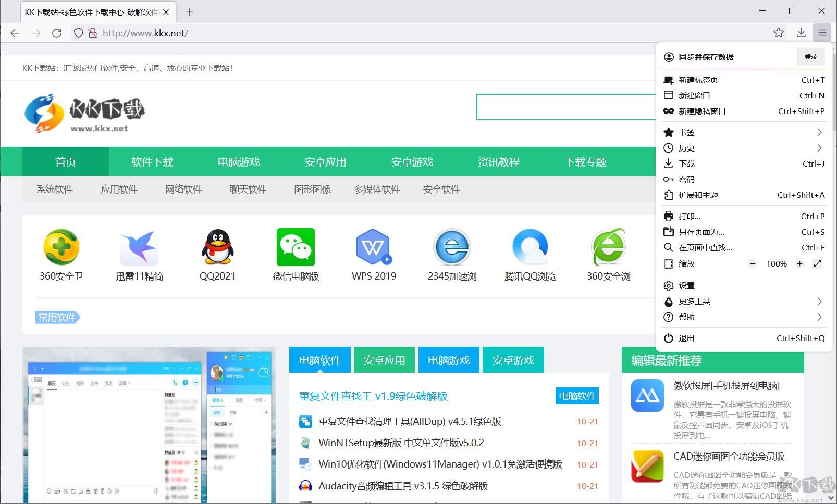This screenshot has width=837, height=504.
Task: Open 重复文件查找王 v1.9绿色破解版 link
Action: click(373, 396)
